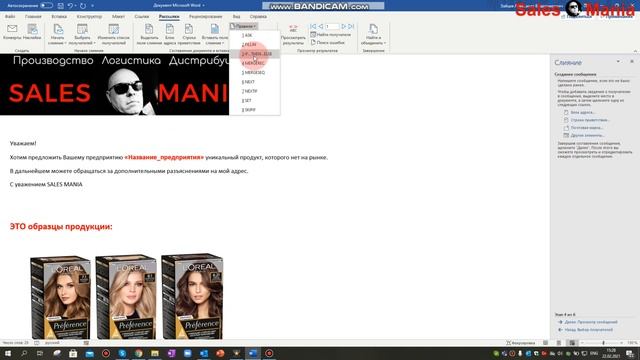The height and width of the screenshot is (360, 640).
Task: Go to first record arrow
Action: pyautogui.click(x=313, y=27)
